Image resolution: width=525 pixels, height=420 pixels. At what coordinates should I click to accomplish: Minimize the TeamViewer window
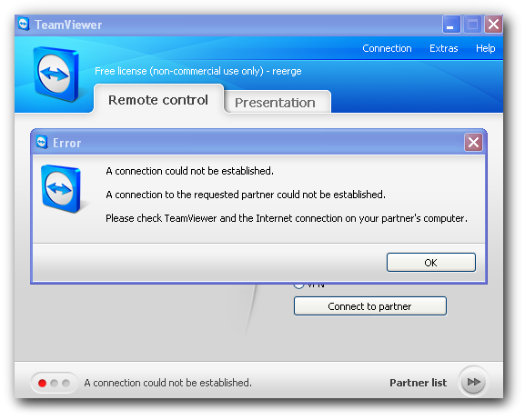pyautogui.click(x=451, y=25)
